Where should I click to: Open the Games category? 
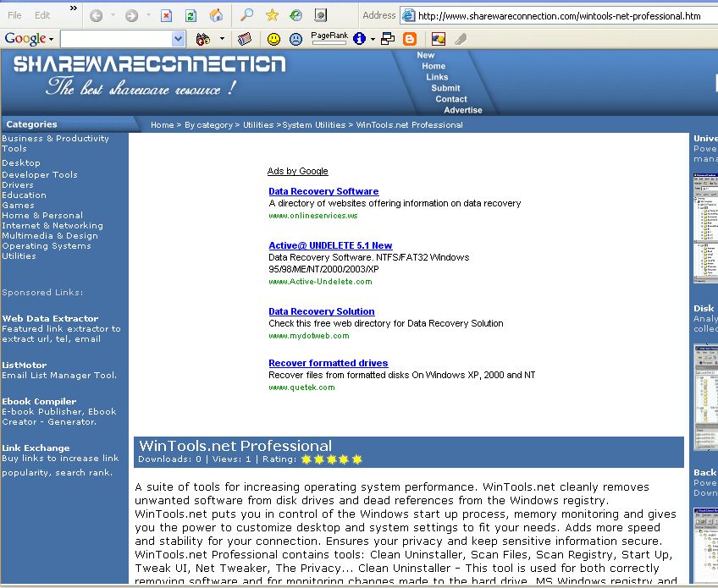coord(19,205)
